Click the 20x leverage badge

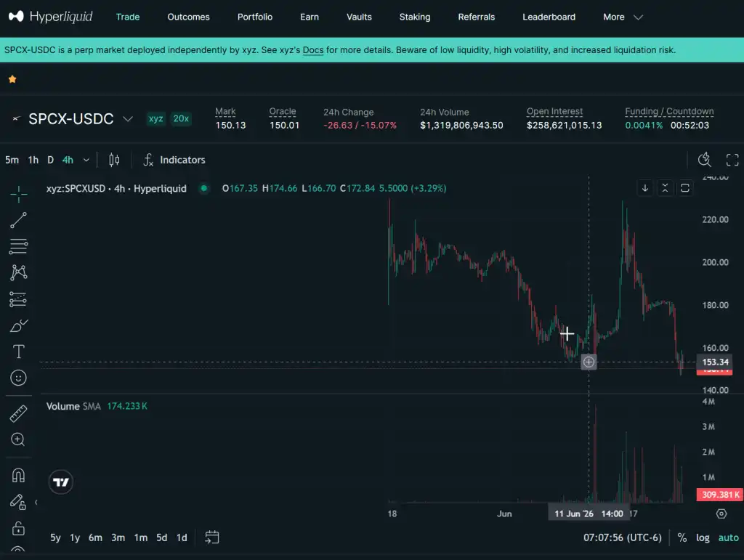(x=181, y=118)
